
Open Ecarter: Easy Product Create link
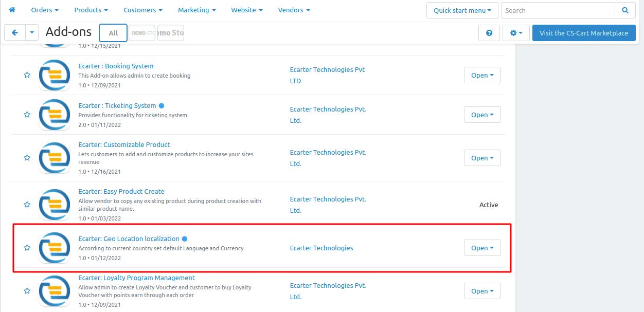coord(121,191)
